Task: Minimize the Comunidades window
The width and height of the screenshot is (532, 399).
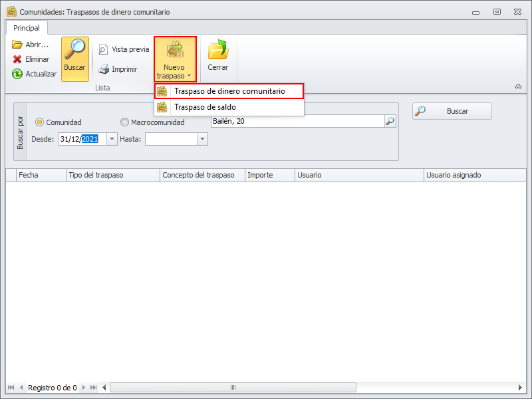Action: click(475, 12)
